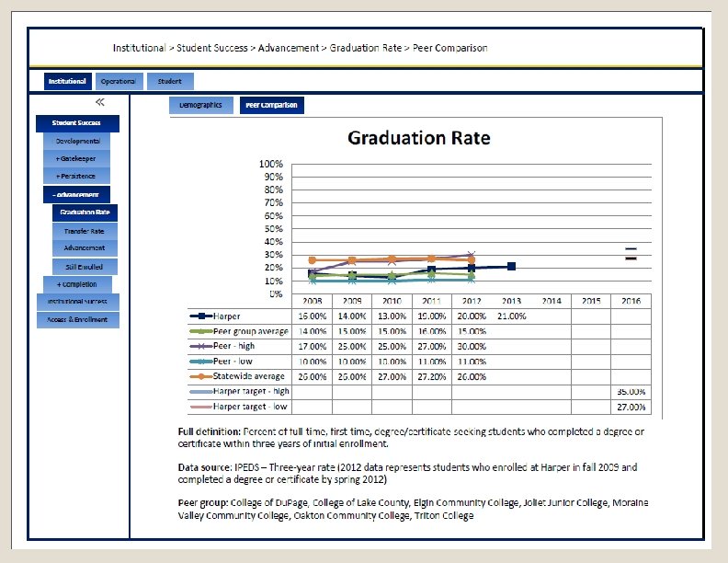Select Graduation Rate in the sidebar
This screenshot has height=563, width=728.
tap(85, 213)
